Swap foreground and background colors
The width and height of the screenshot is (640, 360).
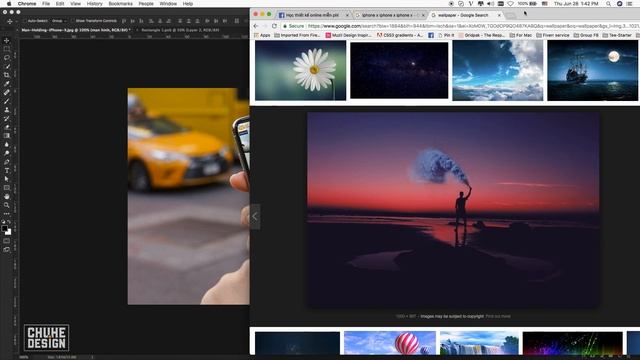[x=9, y=222]
